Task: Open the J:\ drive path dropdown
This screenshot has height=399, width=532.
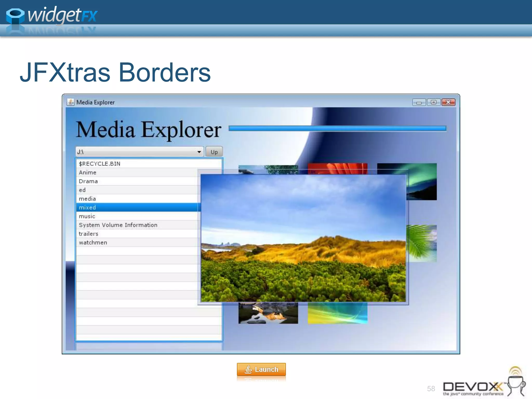Action: tap(139, 152)
